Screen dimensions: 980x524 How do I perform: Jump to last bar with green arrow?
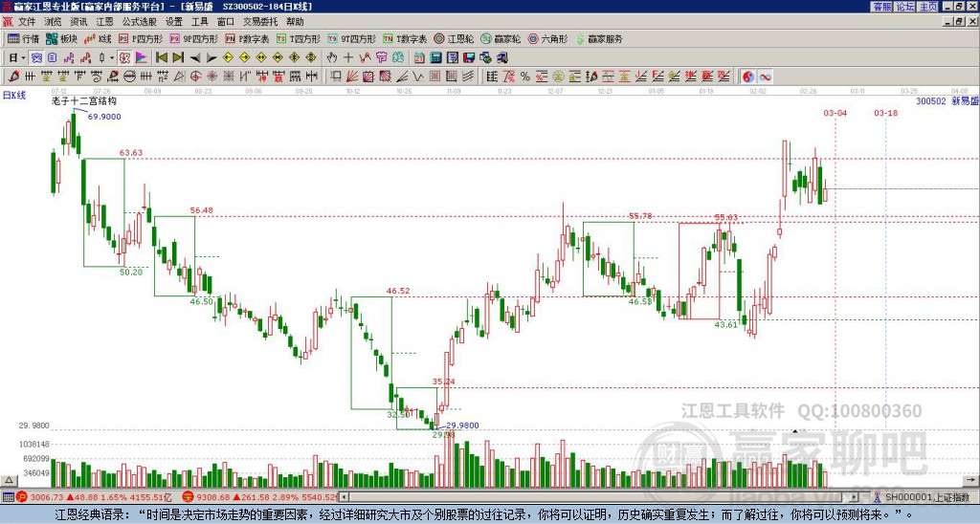[x=178, y=58]
